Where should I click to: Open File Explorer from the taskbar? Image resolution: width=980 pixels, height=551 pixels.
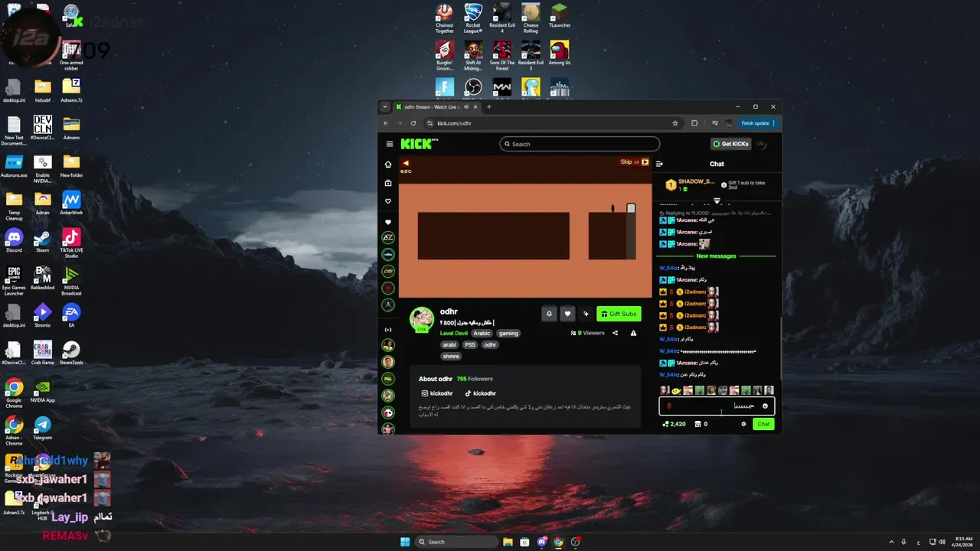click(508, 542)
